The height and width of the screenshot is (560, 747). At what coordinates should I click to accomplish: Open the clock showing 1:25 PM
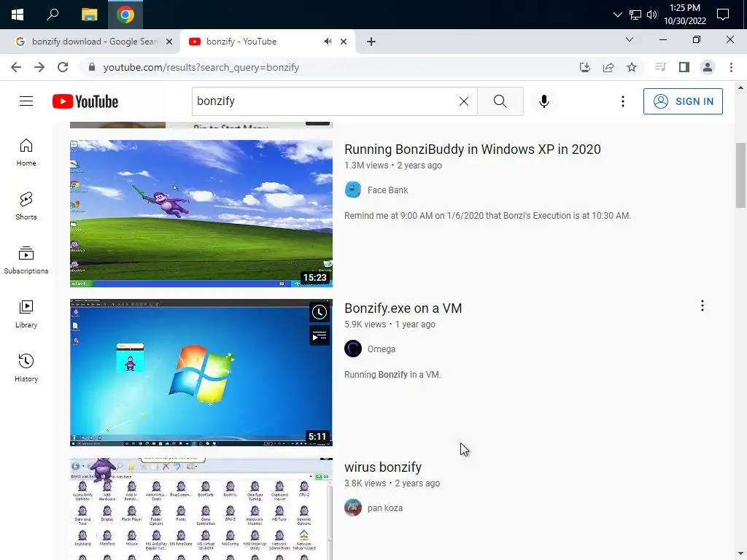[x=684, y=15]
